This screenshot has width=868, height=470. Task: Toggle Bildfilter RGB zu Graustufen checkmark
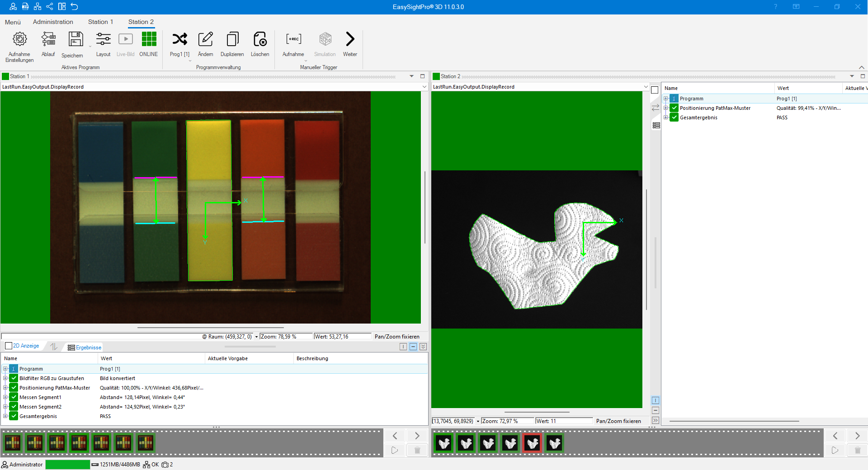tap(14, 378)
